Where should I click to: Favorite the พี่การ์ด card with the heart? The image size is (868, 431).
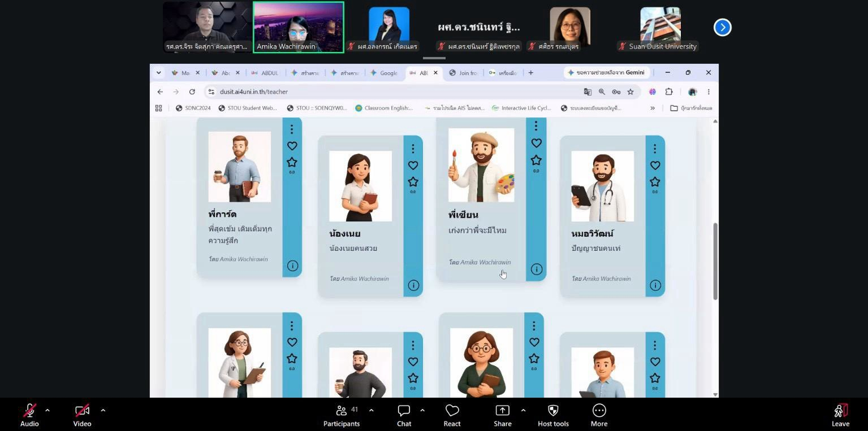292,146
